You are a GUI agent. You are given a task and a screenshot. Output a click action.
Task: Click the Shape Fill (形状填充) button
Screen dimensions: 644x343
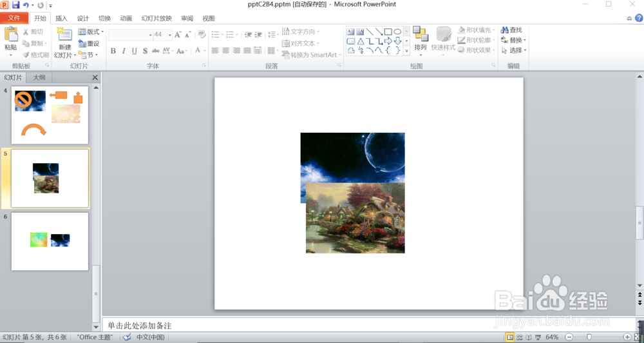(477, 30)
